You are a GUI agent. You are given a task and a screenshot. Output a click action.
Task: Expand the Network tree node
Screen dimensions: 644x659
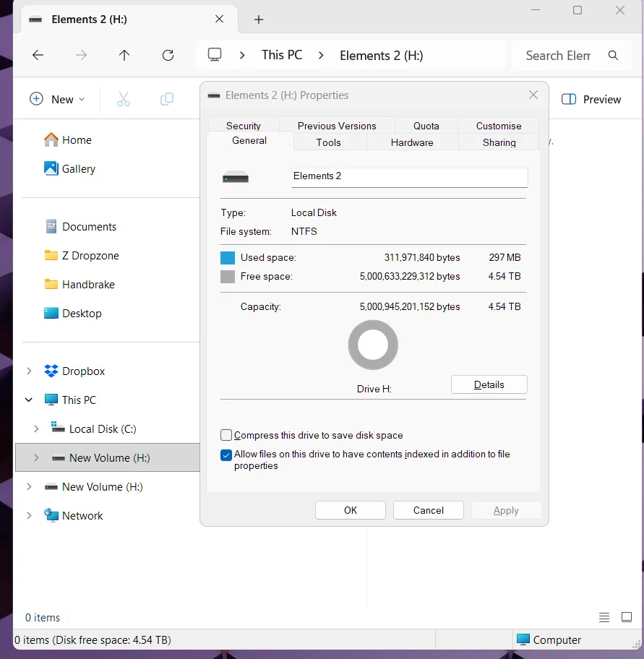[x=29, y=515]
